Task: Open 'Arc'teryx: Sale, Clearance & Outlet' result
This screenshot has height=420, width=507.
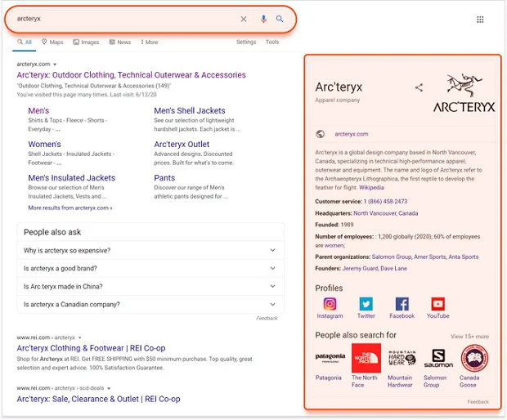Action: (98, 399)
